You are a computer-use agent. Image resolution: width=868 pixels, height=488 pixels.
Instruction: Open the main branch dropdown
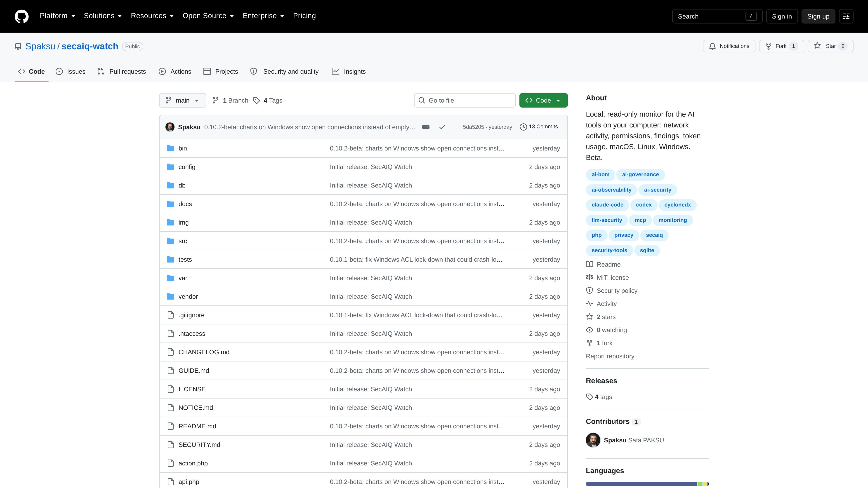click(x=182, y=100)
